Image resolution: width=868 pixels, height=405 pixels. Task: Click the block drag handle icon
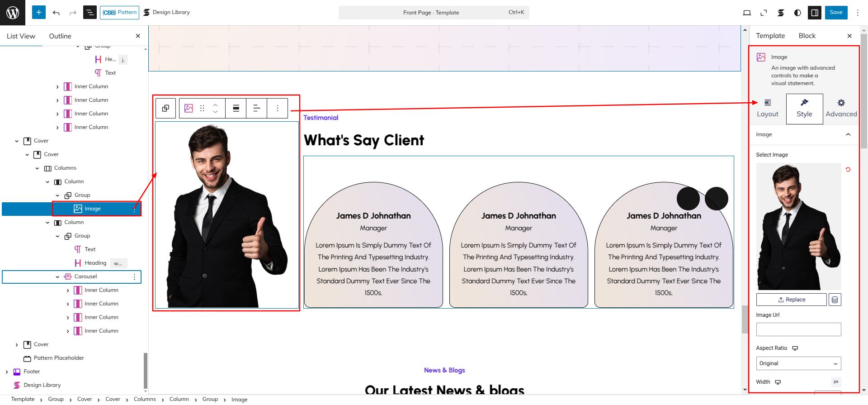tap(202, 108)
